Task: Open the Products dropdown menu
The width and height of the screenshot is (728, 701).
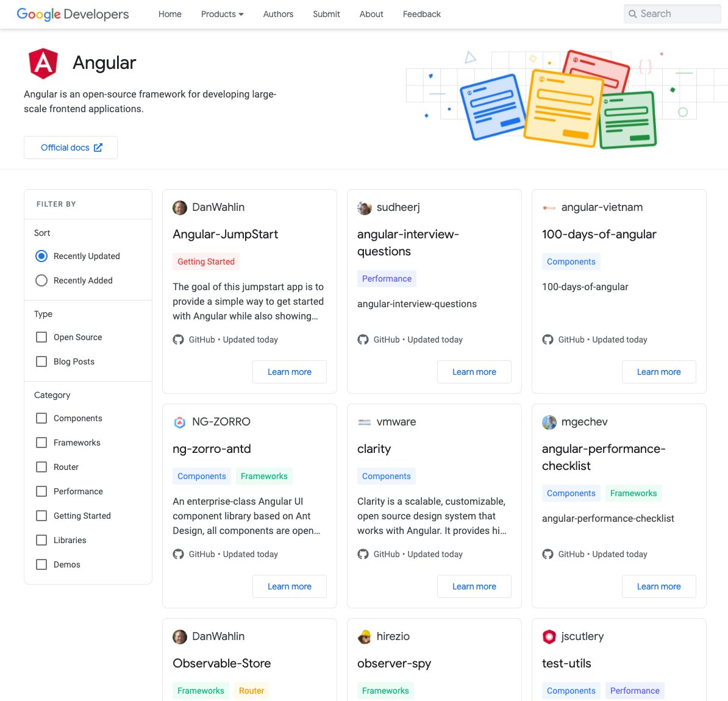Action: (221, 14)
